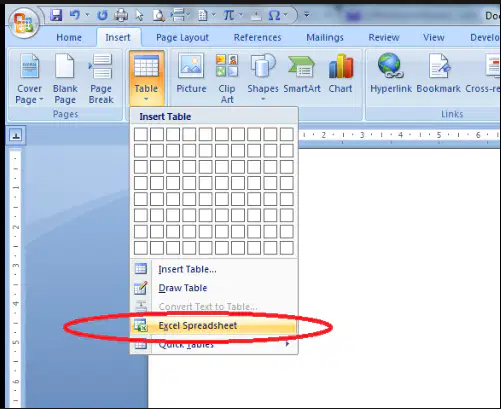Undo last action in Quick Access toolbar
Viewport: 501px width, 409px height.
point(75,15)
